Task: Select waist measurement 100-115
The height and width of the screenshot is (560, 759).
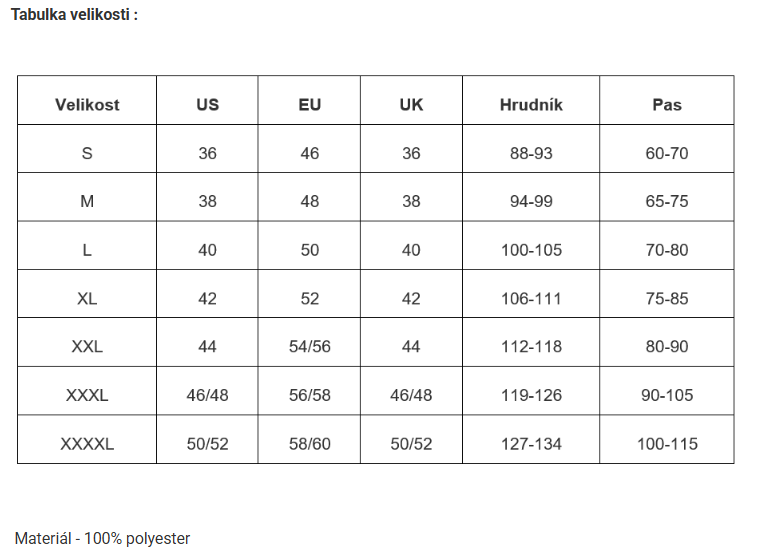Action: pyautogui.click(x=667, y=444)
